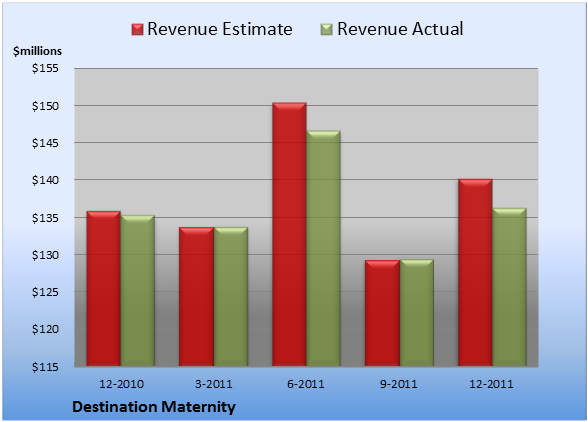Select the green actual bar for 3-2011
Viewport: 588px width, 422px height.
(231, 296)
